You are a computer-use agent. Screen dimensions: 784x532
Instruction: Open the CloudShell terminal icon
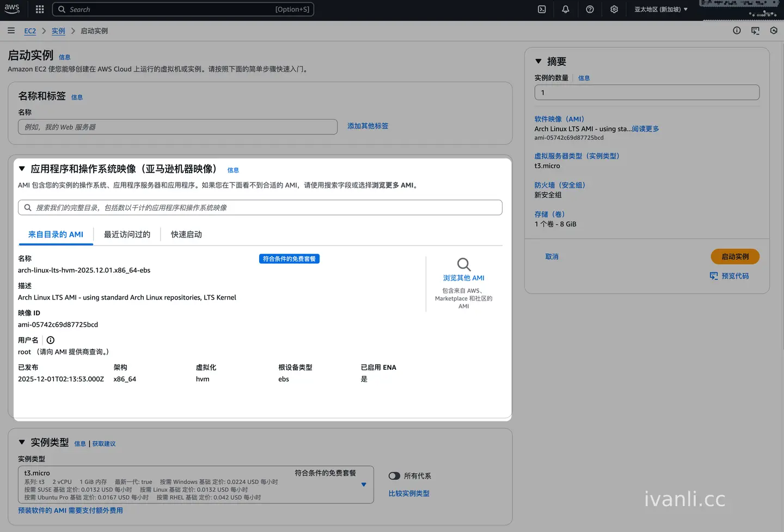tap(542, 9)
